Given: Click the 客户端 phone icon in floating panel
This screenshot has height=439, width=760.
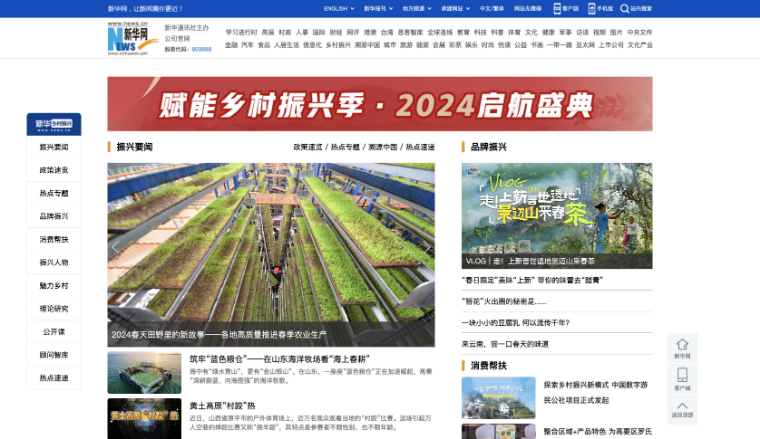Looking at the screenshot, I should tap(682, 375).
